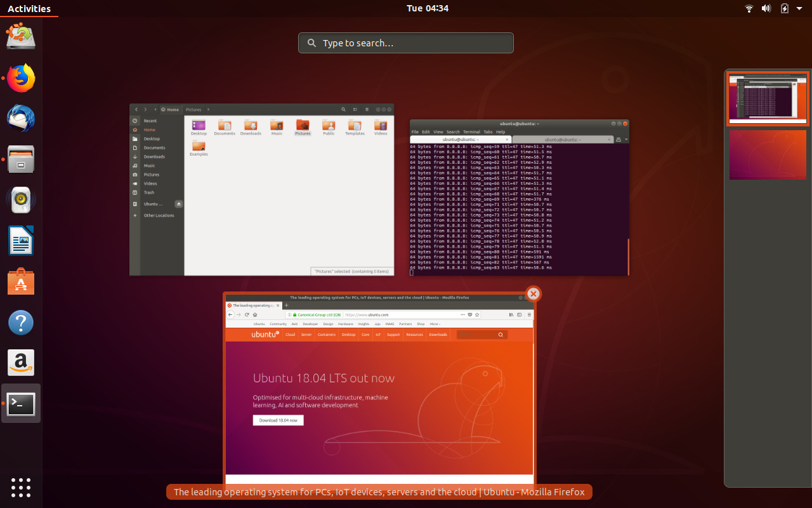812x508 pixels.
Task: Open the Firefox hamburger menu
Action: click(528, 315)
